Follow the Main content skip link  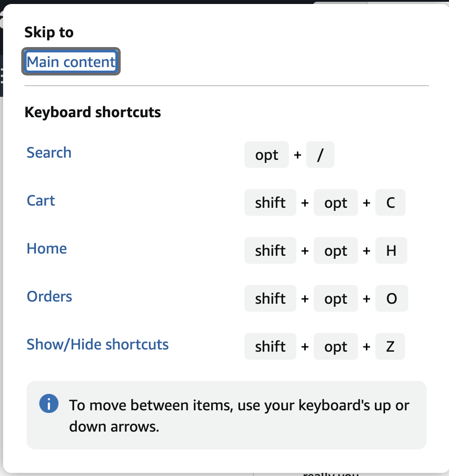pos(71,62)
